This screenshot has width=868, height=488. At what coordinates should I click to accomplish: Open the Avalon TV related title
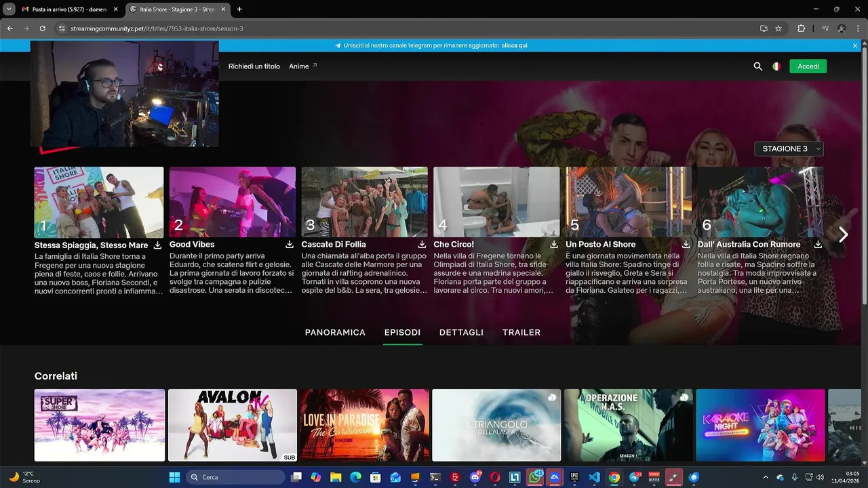233,425
